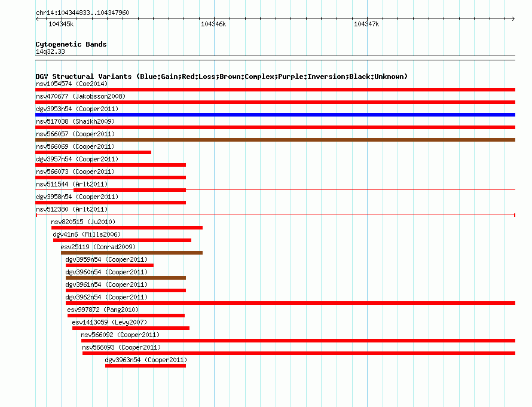The height and width of the screenshot is (407, 532).
Task: Click the nsv1054574 (Coe2014) variant label
Action: [72, 84]
